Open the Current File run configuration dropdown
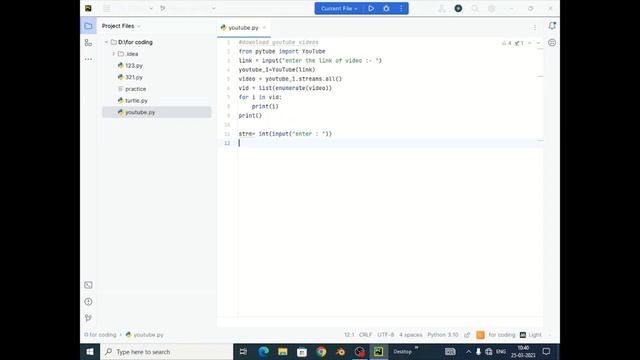 click(338, 8)
